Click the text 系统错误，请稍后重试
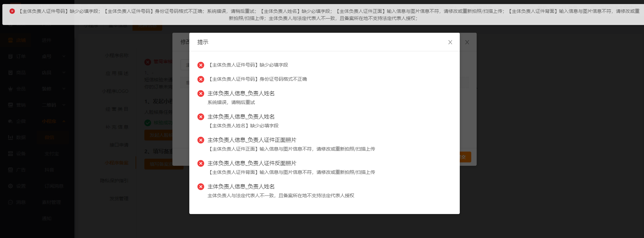The height and width of the screenshot is (238, 644). [231, 102]
